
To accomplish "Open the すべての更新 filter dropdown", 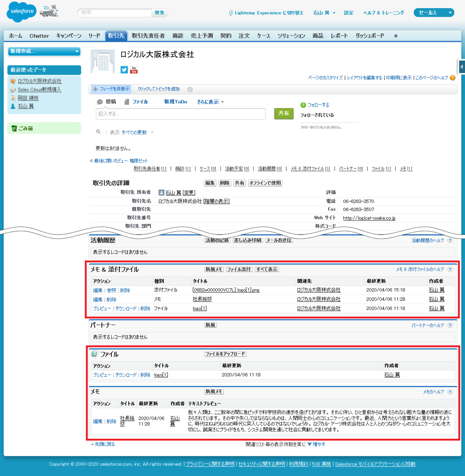I will point(138,132).
